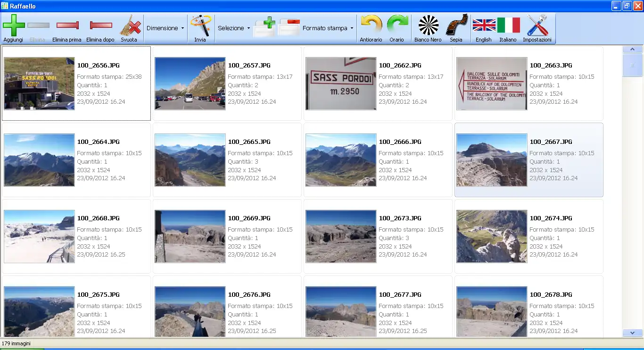Click the 100_2674.JPG thumbnail
644x350 pixels.
coord(492,236)
